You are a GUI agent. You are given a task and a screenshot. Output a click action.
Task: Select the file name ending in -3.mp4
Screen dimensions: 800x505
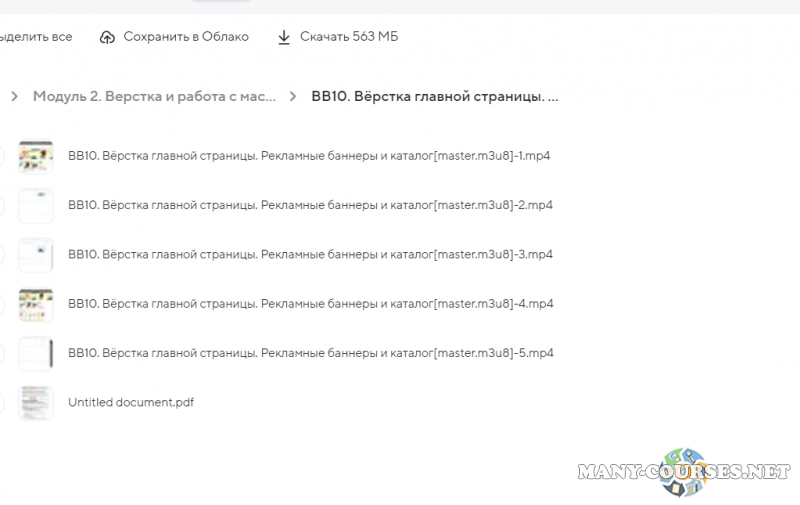pyautogui.click(x=310, y=254)
